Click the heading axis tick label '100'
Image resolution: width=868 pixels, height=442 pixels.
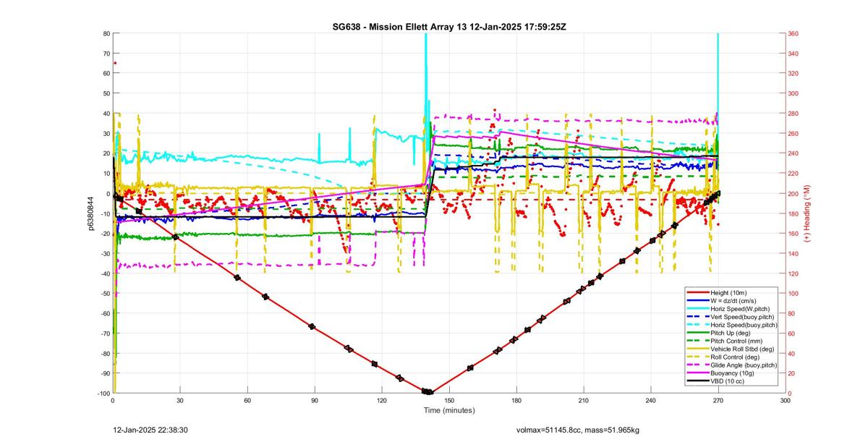[795, 293]
